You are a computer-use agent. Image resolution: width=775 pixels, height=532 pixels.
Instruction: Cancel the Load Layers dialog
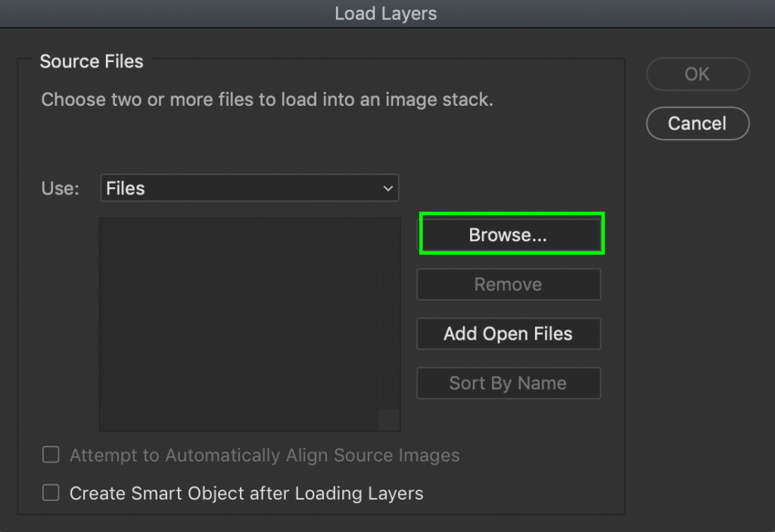click(697, 123)
